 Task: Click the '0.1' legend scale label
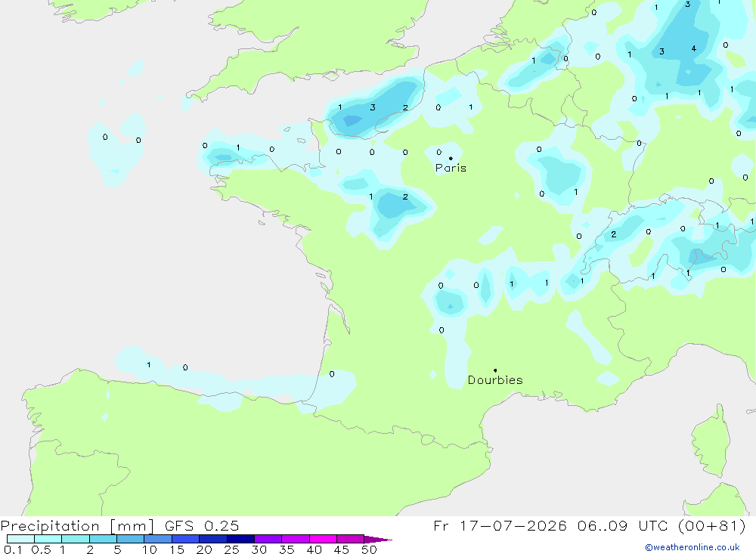point(13,549)
